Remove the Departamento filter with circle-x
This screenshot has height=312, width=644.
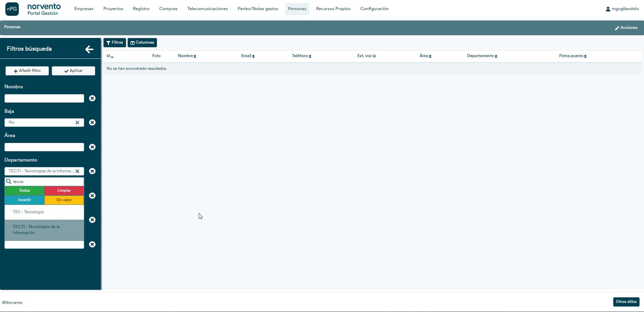[x=92, y=171]
